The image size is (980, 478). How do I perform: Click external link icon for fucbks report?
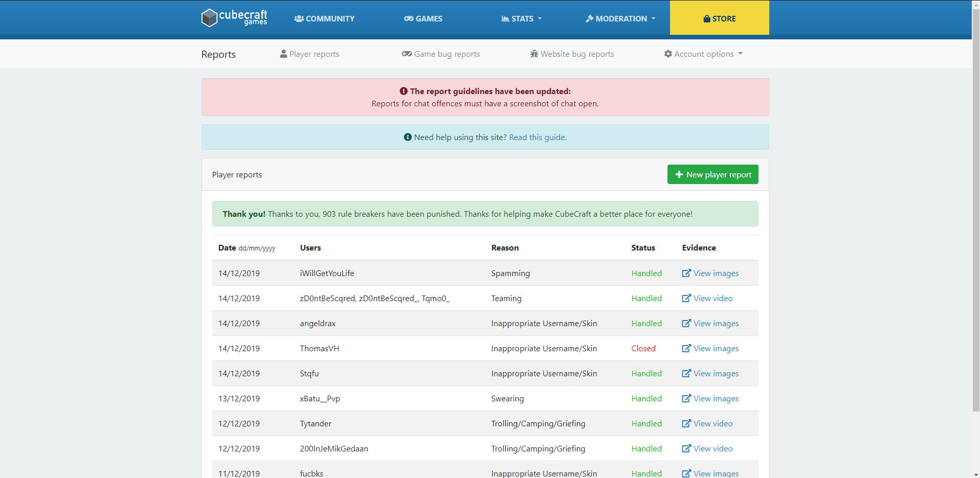(686, 473)
